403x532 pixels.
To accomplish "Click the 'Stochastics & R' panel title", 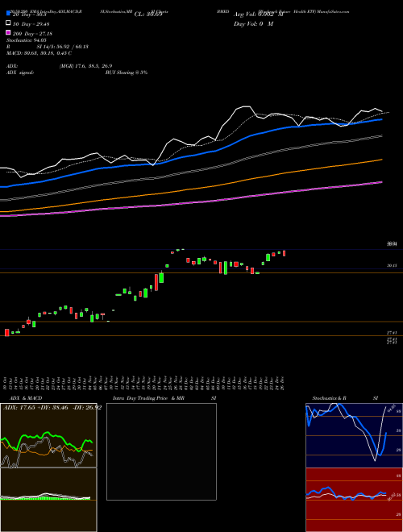I will [x=330, y=398].
